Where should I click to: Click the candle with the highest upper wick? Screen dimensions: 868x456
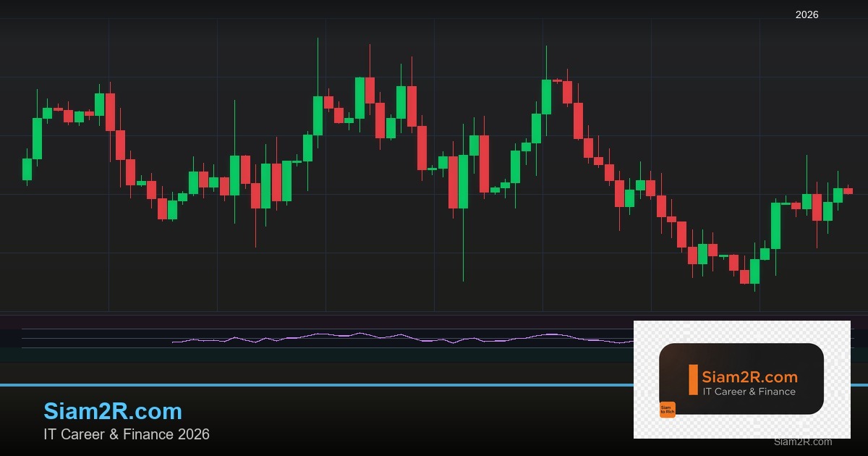coord(318,114)
